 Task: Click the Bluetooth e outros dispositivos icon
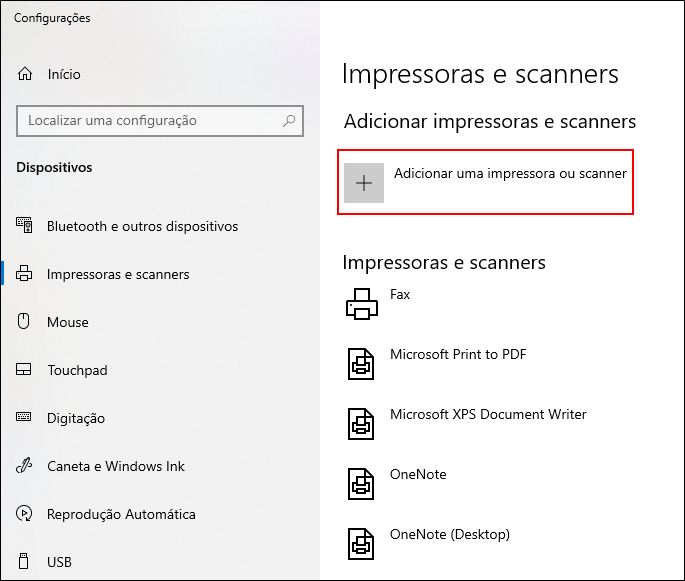[25, 226]
